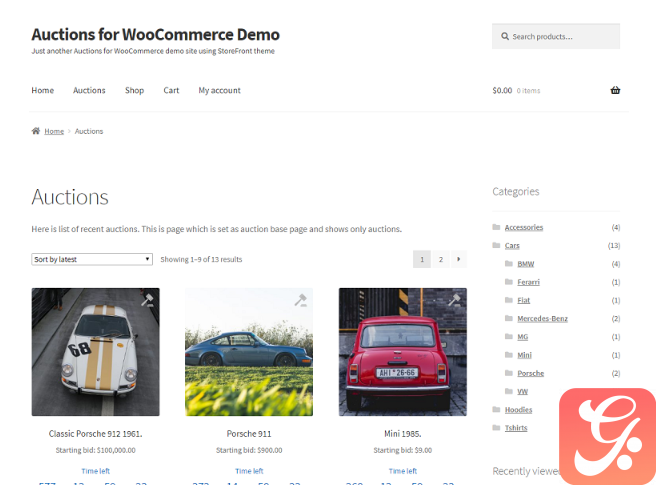This screenshot has width=656, height=485.
Task: Open the shopping basket icon
Action: pos(615,90)
